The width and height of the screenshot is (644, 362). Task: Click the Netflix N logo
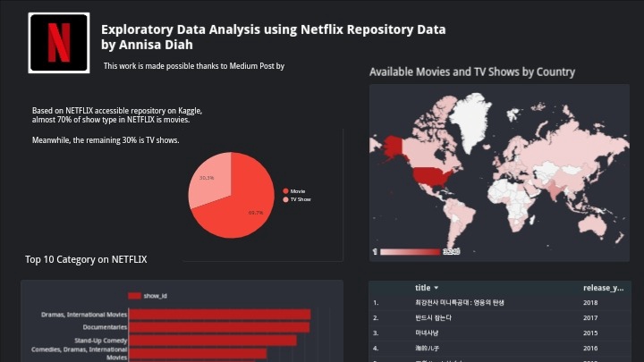click(x=59, y=43)
